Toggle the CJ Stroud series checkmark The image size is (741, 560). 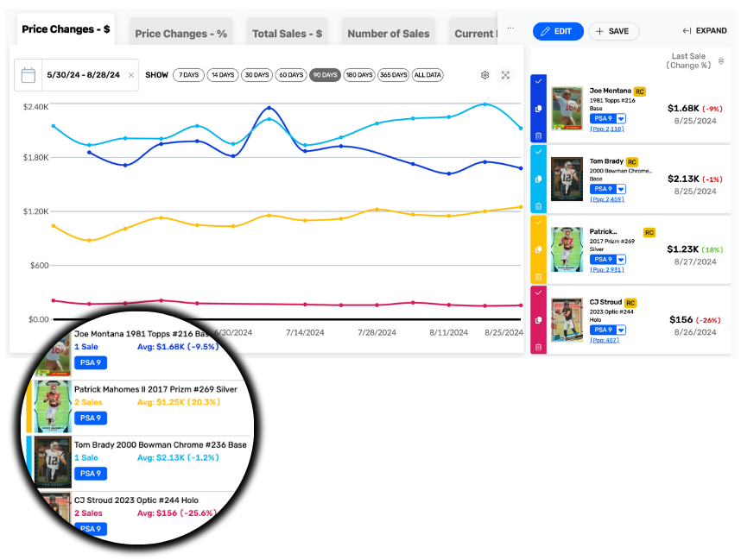pyautogui.click(x=538, y=293)
